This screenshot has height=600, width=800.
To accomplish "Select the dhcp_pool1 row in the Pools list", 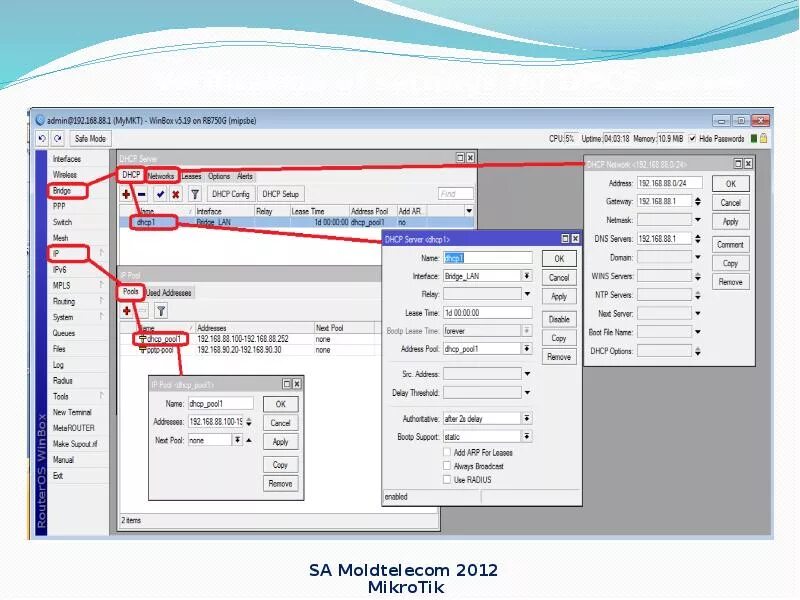I will [250, 339].
